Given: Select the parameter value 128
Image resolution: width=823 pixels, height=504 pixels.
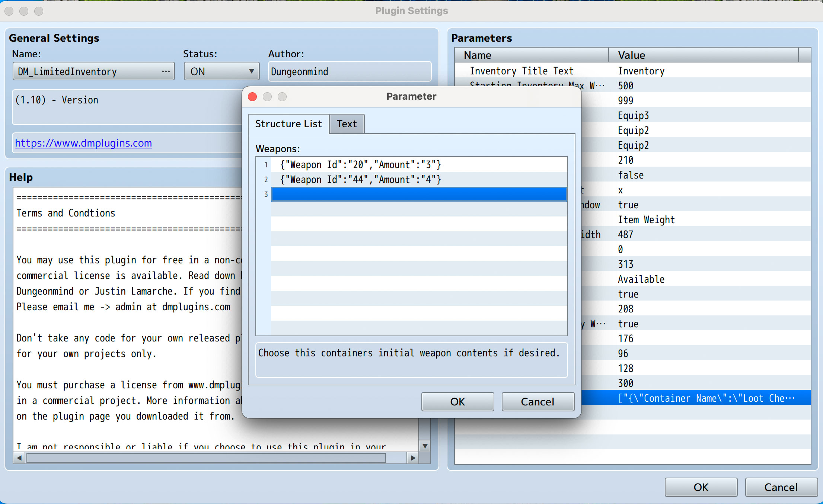Looking at the screenshot, I should [x=625, y=368].
